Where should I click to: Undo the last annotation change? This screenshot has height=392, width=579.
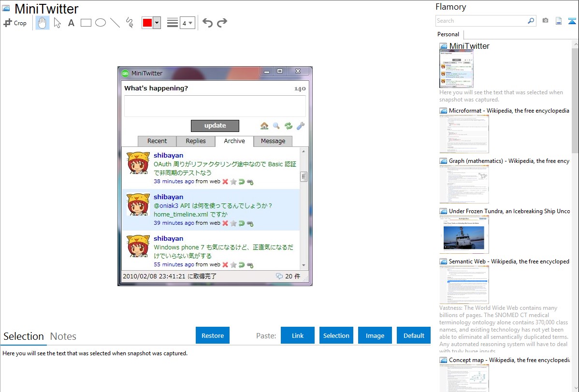(x=207, y=23)
